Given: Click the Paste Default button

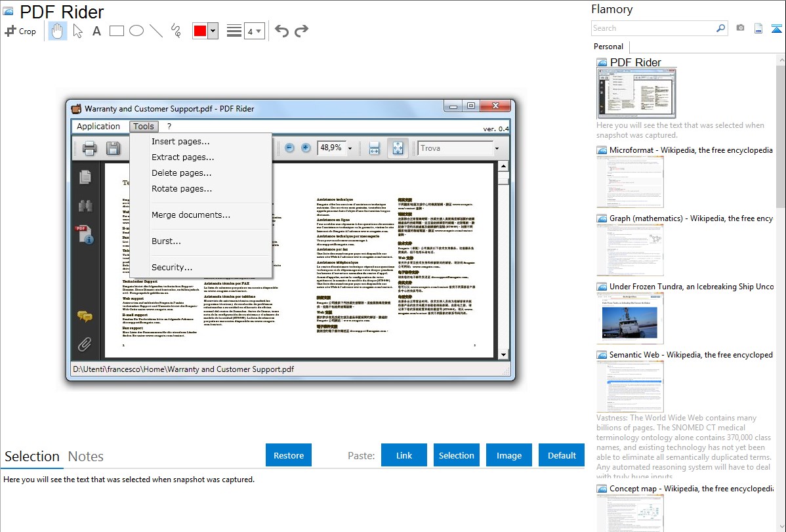Looking at the screenshot, I should click(x=562, y=455).
